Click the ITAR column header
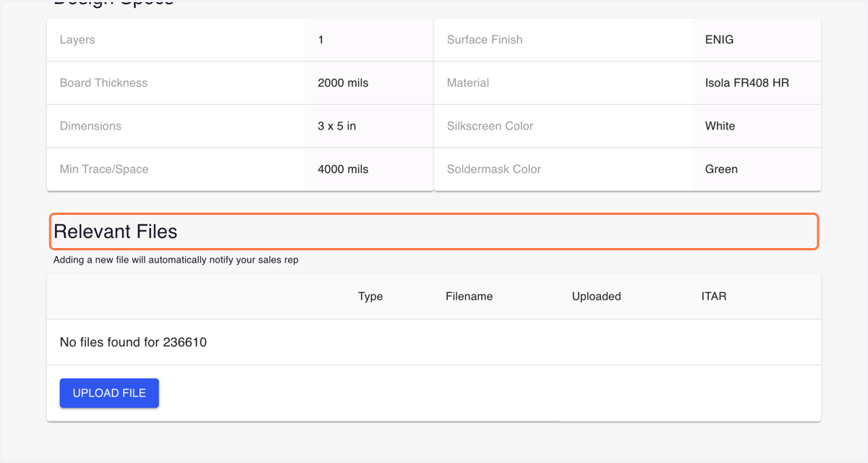868x463 pixels. (x=714, y=297)
